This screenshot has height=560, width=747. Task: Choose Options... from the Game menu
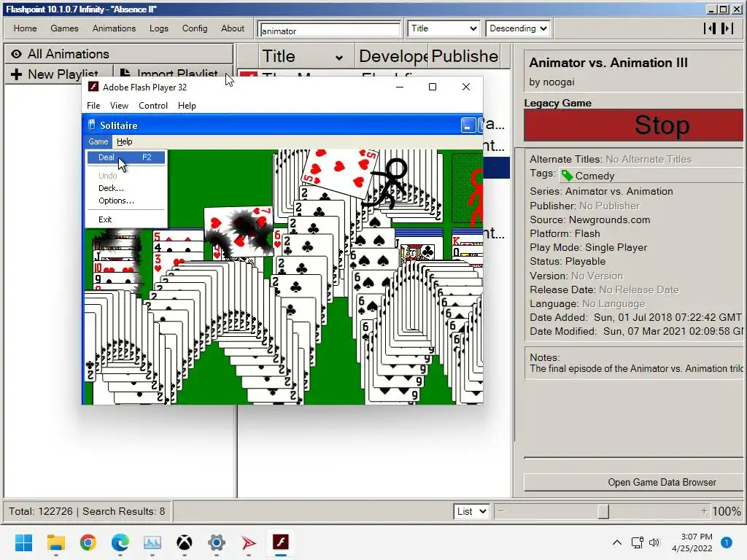[125, 201]
